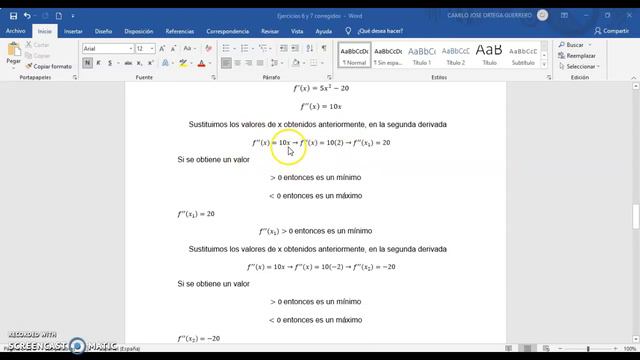Switch to the Correspondencia tab
Image resolution: width=640 pixels, height=360 pixels.
tap(227, 31)
